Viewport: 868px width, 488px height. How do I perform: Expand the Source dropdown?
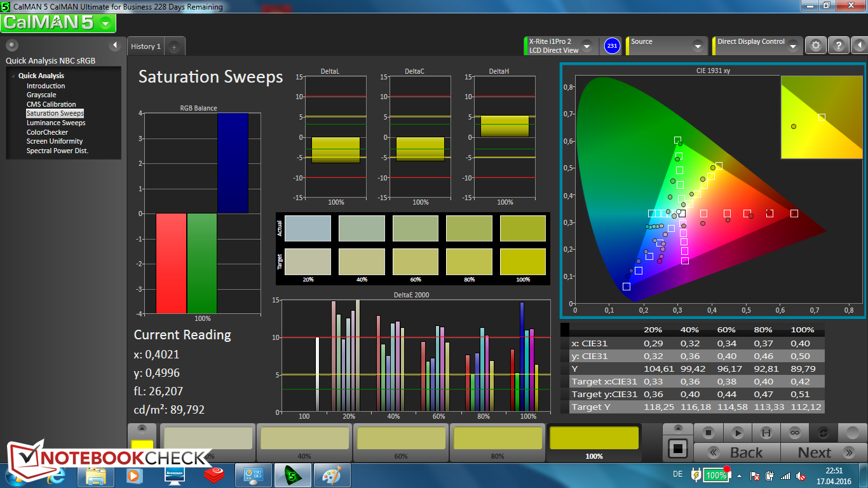[x=697, y=46]
